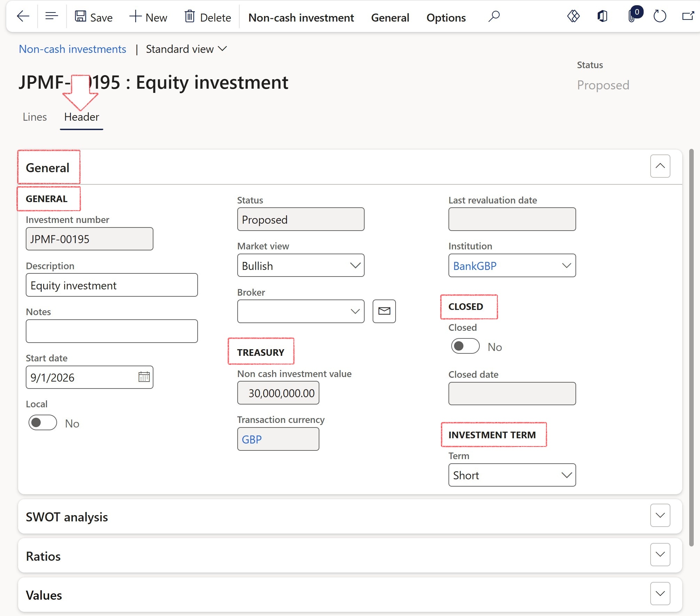Viewport: 700px width, 616px height.
Task: Toggle the Local switch
Action: (x=43, y=423)
